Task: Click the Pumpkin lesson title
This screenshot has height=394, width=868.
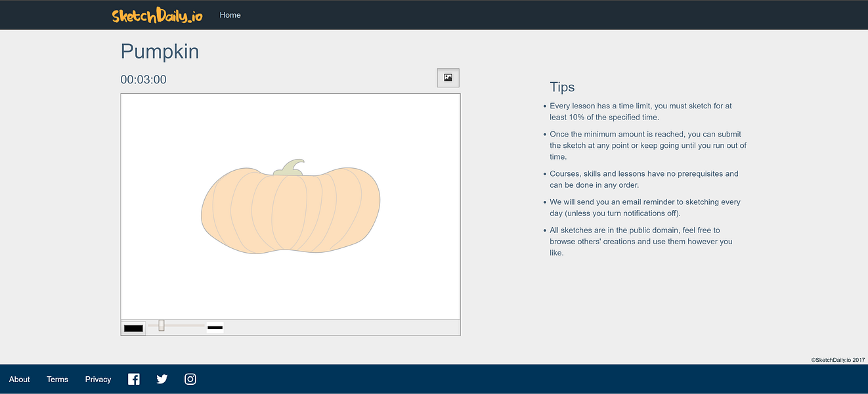Action: [x=160, y=51]
